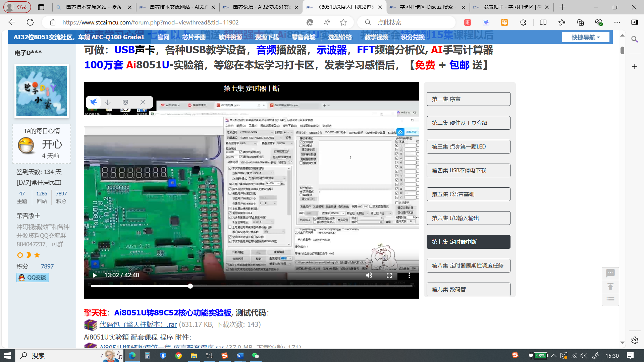Select episode 第四集 USB不停电下载
Viewport: 644px width, 362px height.
468,170
